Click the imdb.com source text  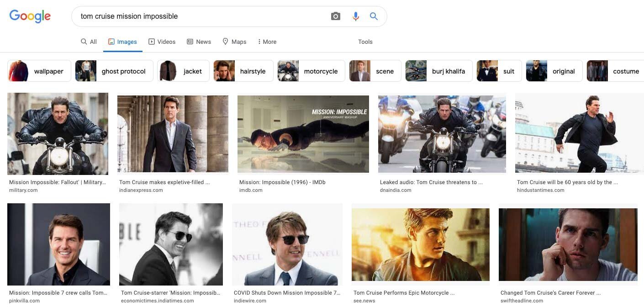pos(251,190)
